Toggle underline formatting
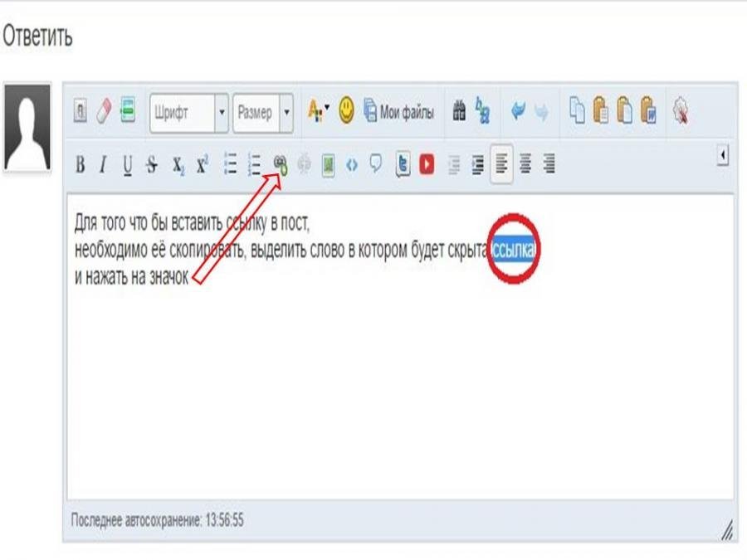Viewport: 747px width, 560px height. [x=127, y=165]
